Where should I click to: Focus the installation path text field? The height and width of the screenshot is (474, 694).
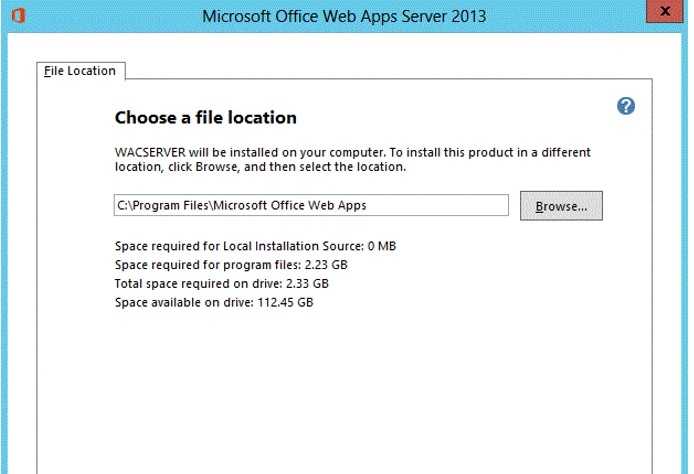(x=312, y=206)
